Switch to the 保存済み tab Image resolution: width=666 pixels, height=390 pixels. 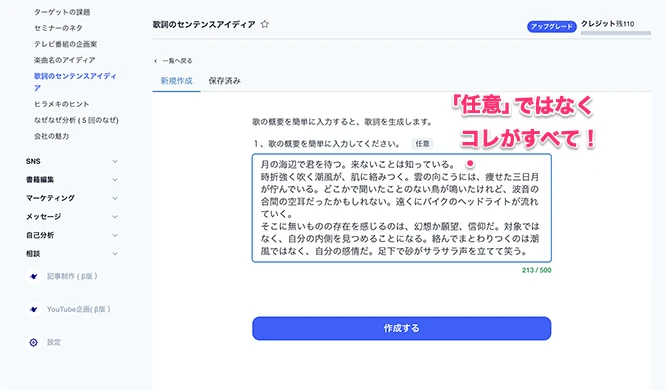(224, 81)
